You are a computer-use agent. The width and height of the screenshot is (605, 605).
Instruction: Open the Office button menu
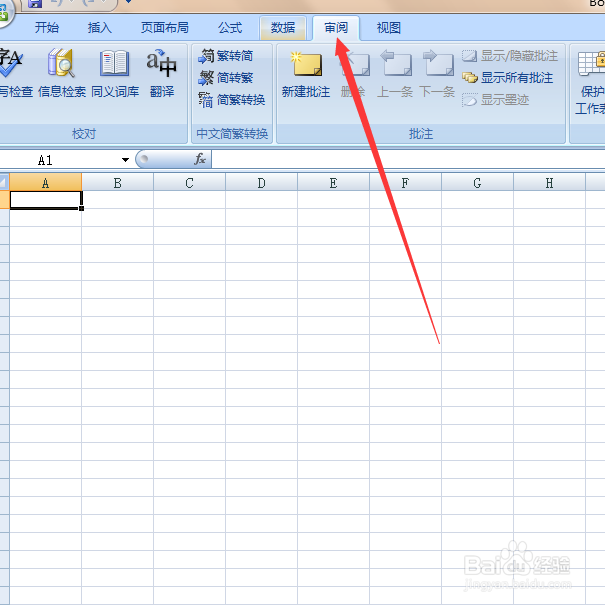4,12
